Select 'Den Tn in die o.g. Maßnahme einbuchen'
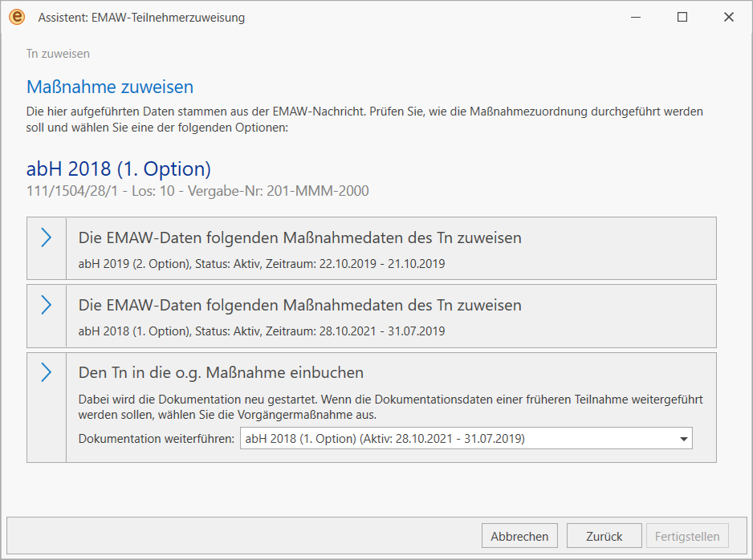The height and width of the screenshot is (560, 753). (221, 372)
